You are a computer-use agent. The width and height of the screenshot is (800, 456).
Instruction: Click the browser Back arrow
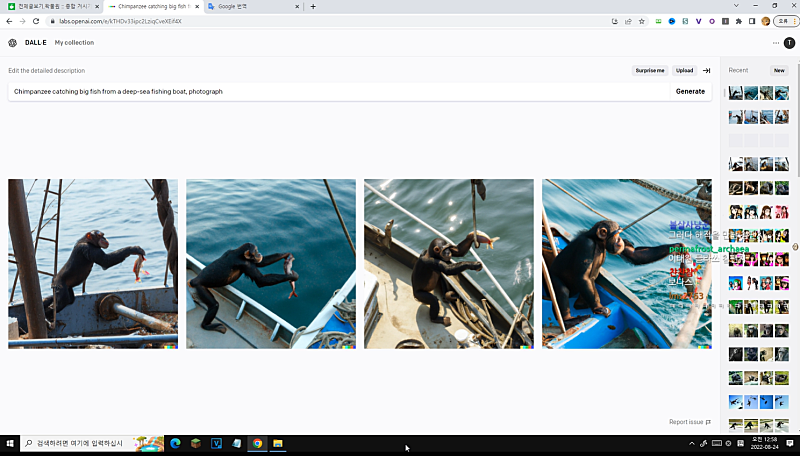(9, 21)
